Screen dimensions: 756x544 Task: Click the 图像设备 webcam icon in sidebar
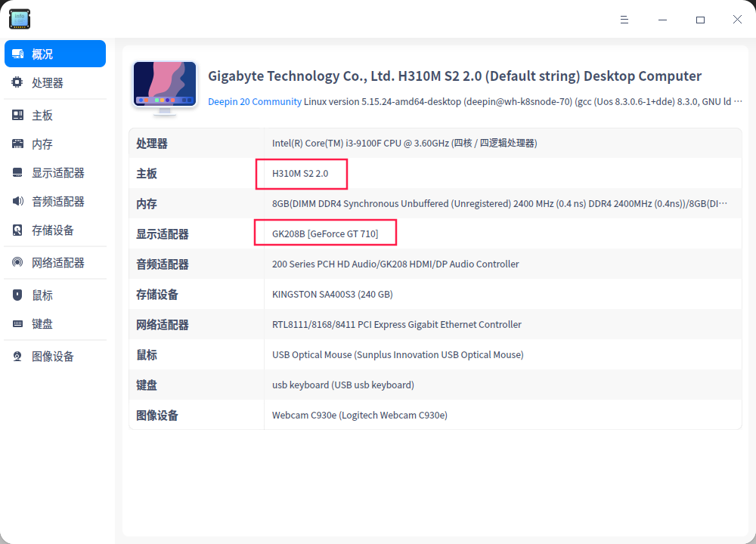pos(18,356)
